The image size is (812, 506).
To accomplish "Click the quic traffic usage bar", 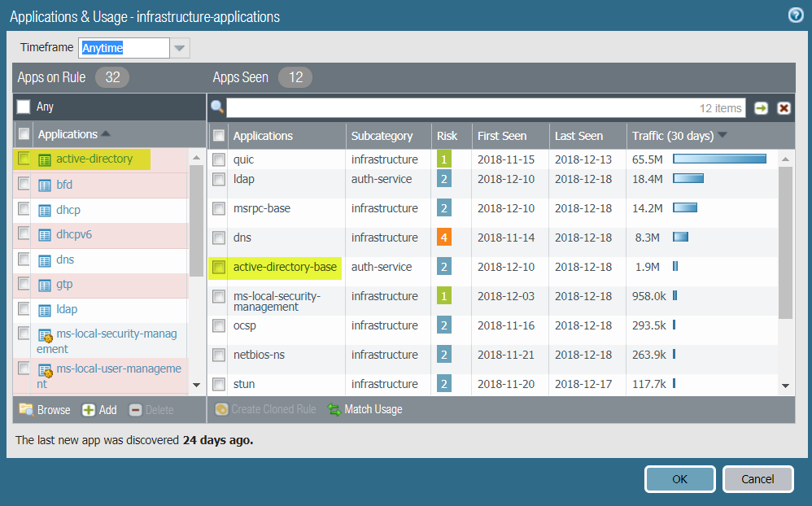I will point(719,159).
